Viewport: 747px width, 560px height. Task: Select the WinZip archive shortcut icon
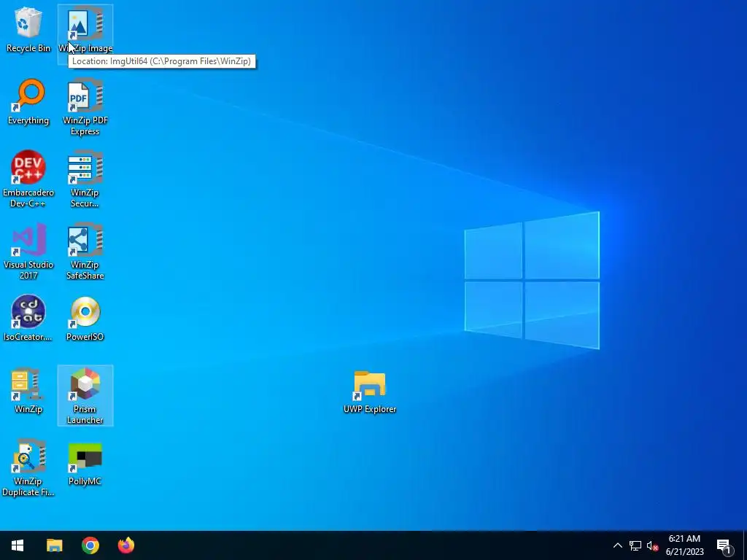pyautogui.click(x=28, y=391)
